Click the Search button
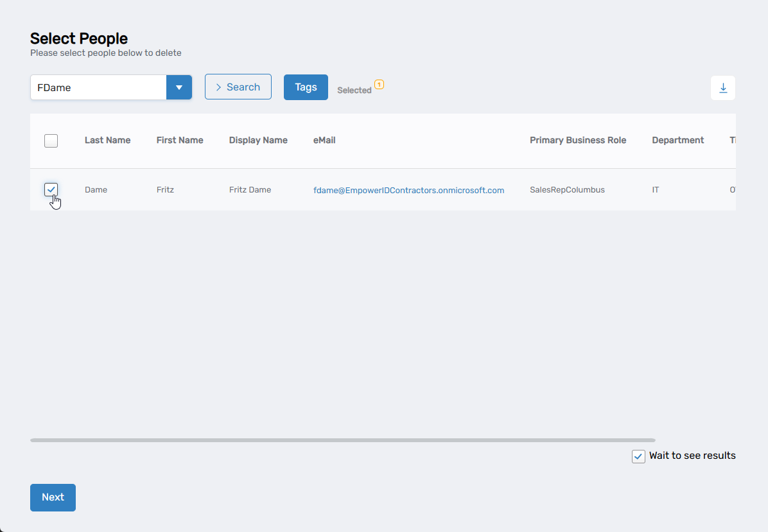 point(238,87)
